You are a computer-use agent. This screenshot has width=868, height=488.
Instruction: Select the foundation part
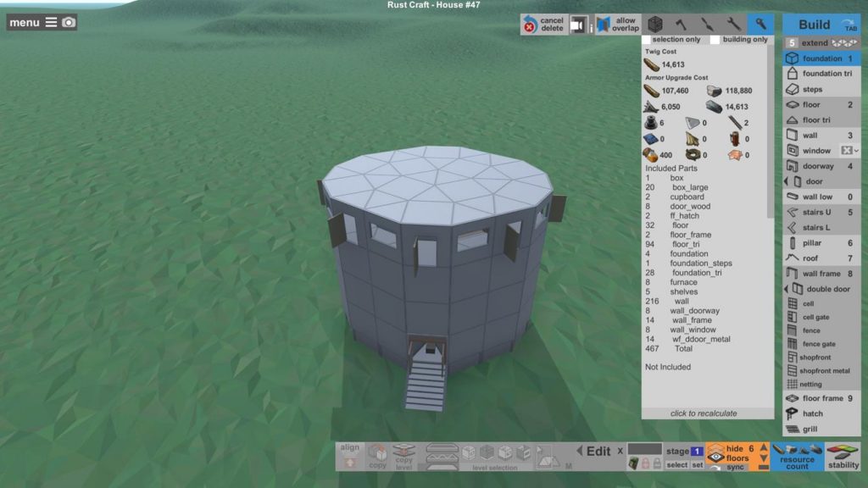pos(821,58)
